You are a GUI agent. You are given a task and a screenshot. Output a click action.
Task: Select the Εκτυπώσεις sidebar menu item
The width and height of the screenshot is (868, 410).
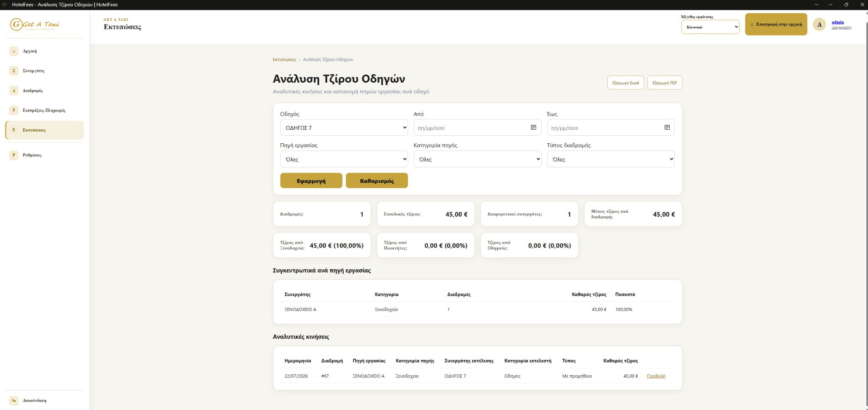(45, 130)
